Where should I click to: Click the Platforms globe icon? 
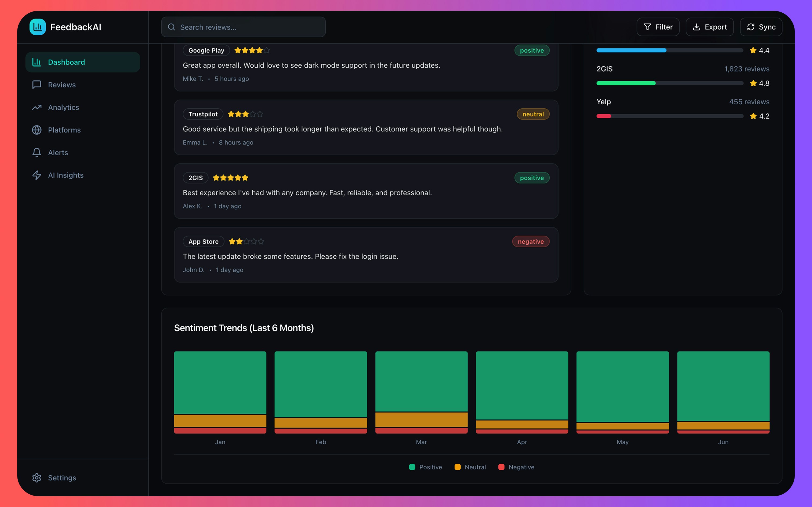click(37, 130)
